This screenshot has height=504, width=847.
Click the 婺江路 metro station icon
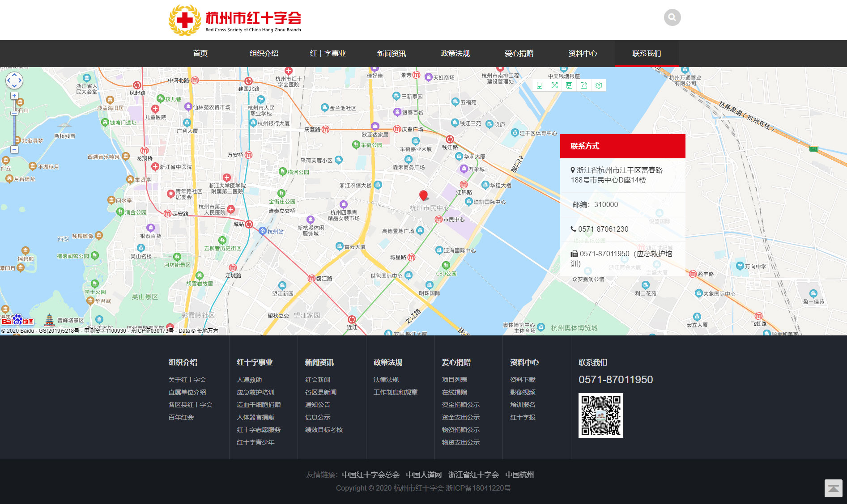pyautogui.click(x=311, y=278)
